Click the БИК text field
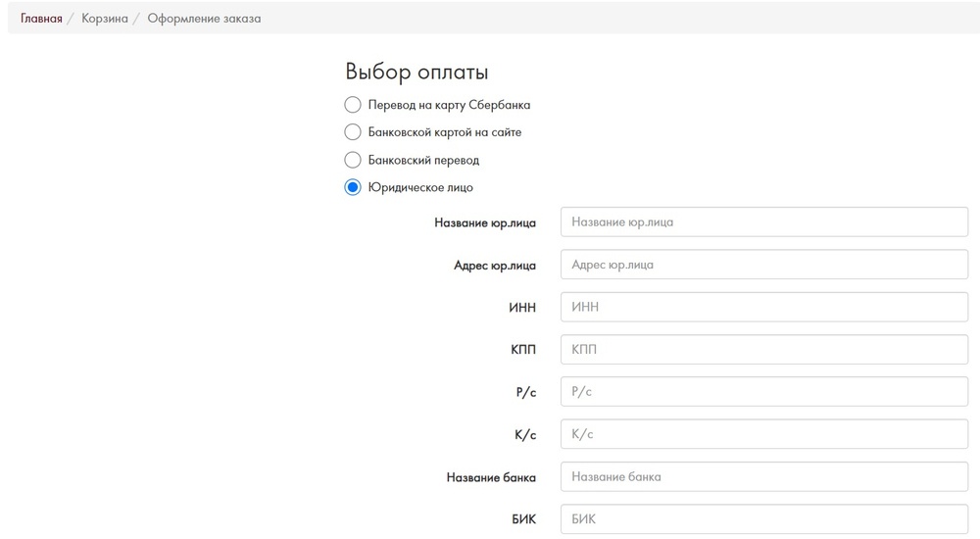980x539 pixels. click(x=763, y=519)
